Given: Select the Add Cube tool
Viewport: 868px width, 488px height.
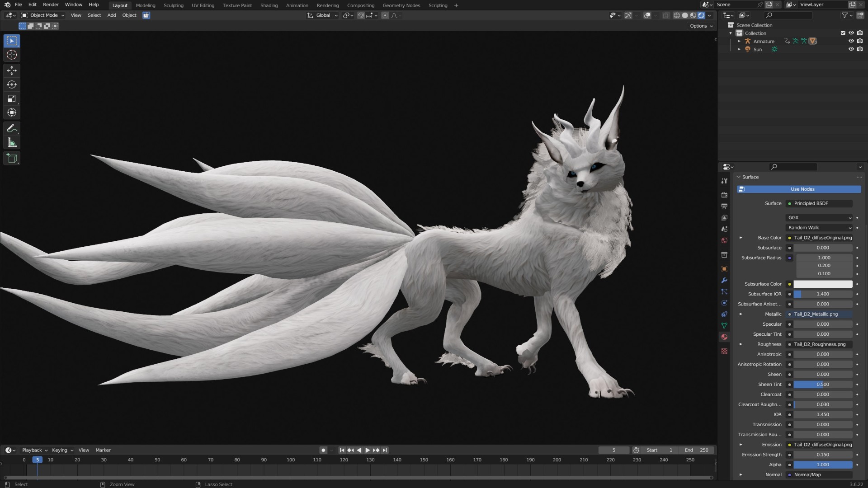Looking at the screenshot, I should [x=12, y=159].
